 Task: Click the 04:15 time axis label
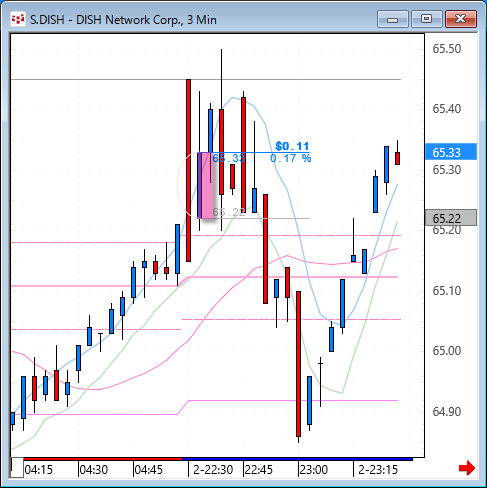(x=39, y=470)
